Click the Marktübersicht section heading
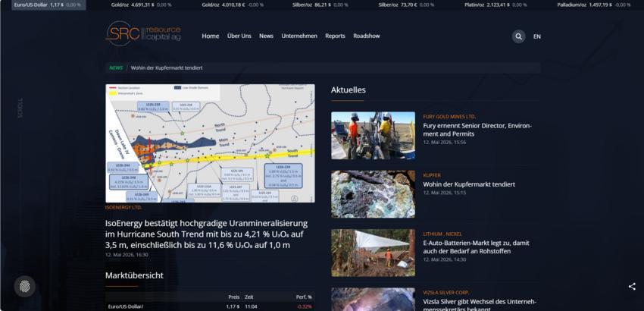The width and height of the screenshot is (644, 311). coord(134,275)
